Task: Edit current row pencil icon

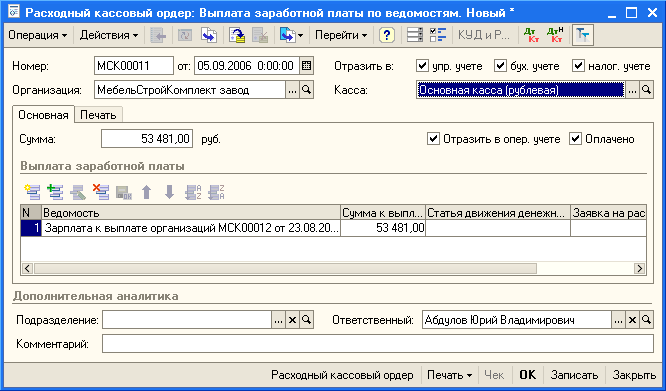Action: click(x=78, y=192)
